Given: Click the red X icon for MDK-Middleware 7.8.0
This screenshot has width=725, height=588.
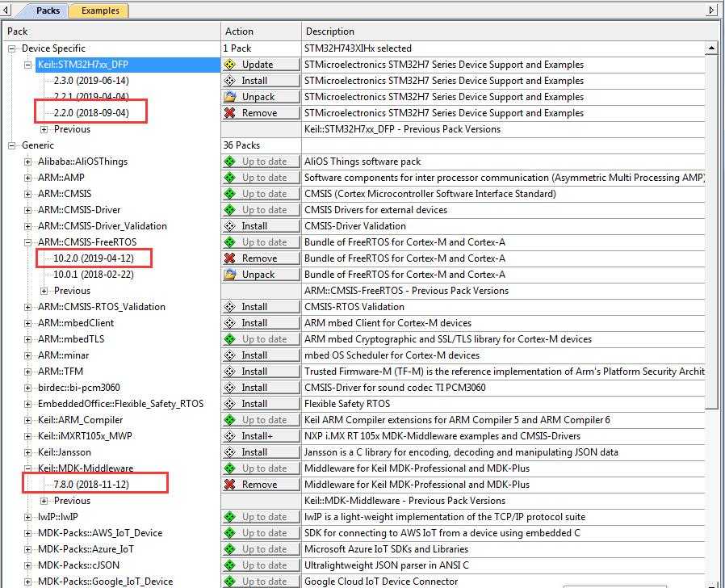Looking at the screenshot, I should pyautogui.click(x=230, y=485).
